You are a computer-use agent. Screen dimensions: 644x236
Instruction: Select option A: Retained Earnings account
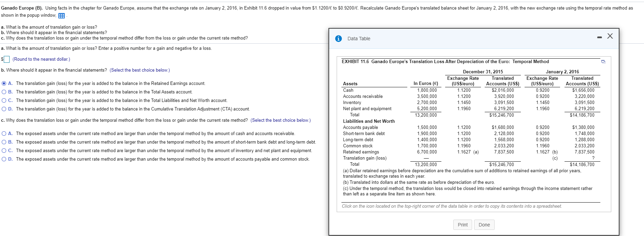pyautogui.click(x=4, y=83)
